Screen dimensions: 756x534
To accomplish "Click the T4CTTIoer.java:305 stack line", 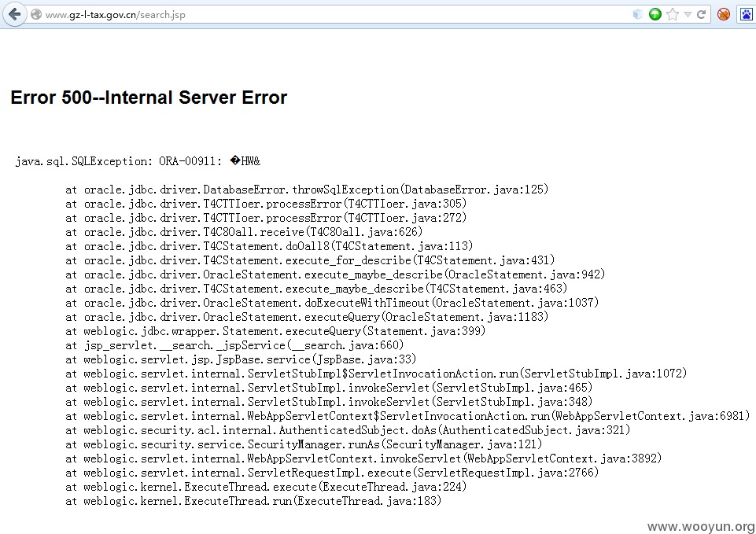I will pyautogui.click(x=266, y=204).
